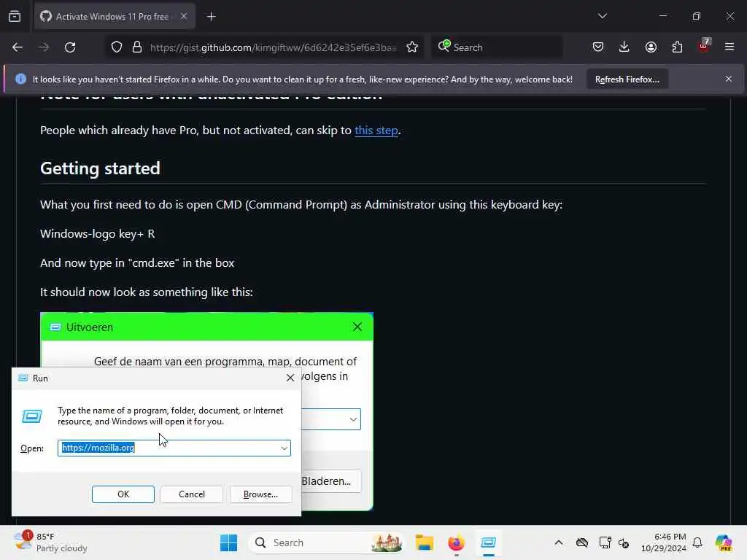Click Browse... in the Run dialog
This screenshot has height=560, width=747.
point(260,494)
